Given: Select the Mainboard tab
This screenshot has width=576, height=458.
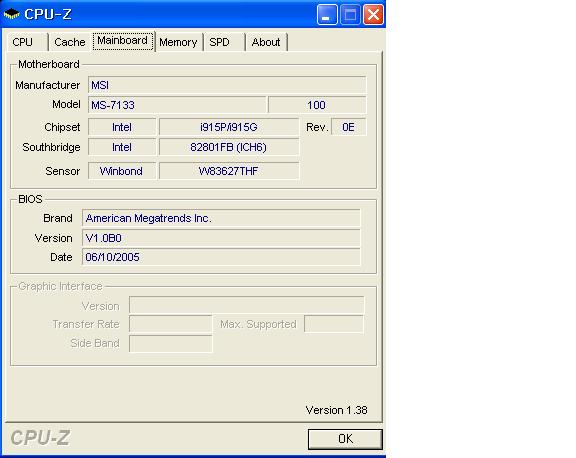Looking at the screenshot, I should (123, 40).
